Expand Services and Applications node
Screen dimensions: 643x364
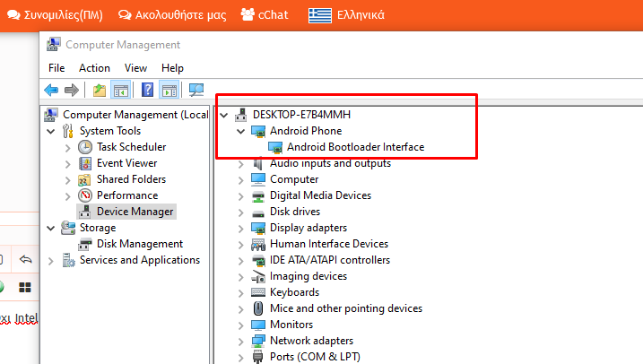(x=50, y=260)
